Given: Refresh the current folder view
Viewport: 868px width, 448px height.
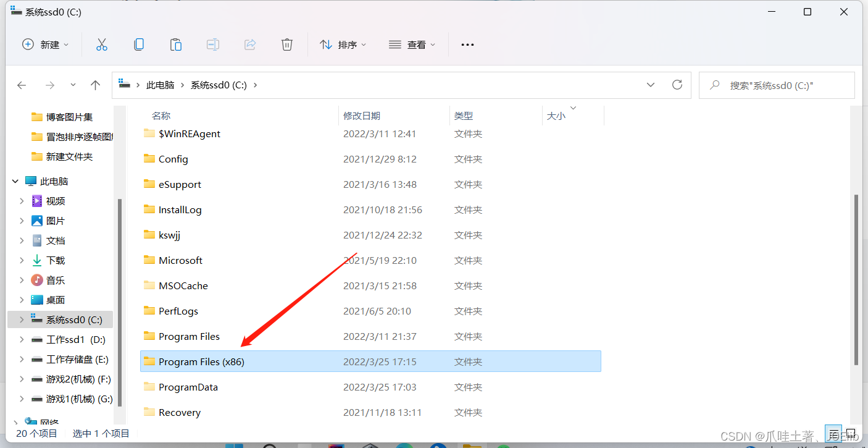Looking at the screenshot, I should [677, 85].
